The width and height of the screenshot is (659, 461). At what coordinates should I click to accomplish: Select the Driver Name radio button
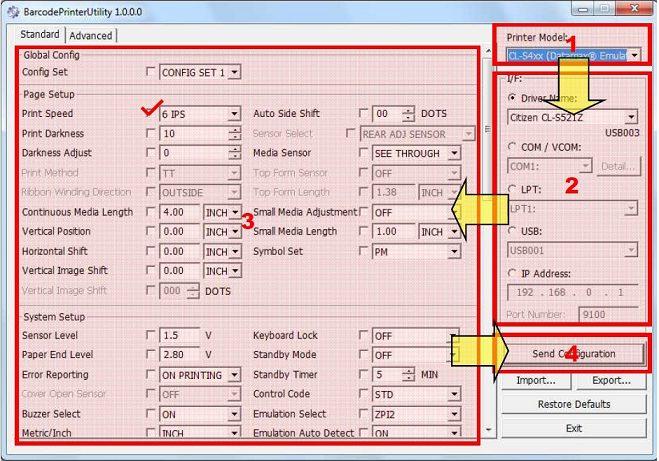tap(513, 98)
